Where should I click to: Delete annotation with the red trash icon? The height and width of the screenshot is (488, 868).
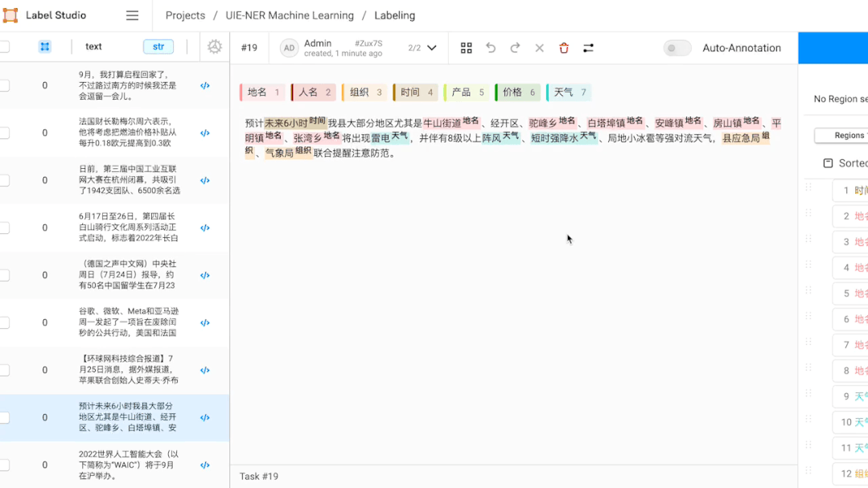tap(564, 48)
